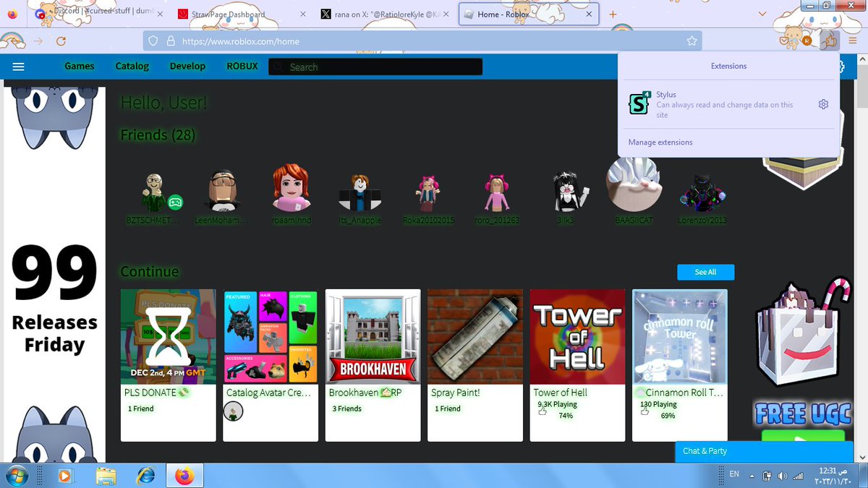Image resolution: width=868 pixels, height=488 pixels.
Task: Click the in-game status badge on BZTSCHMET
Action: coord(176,202)
